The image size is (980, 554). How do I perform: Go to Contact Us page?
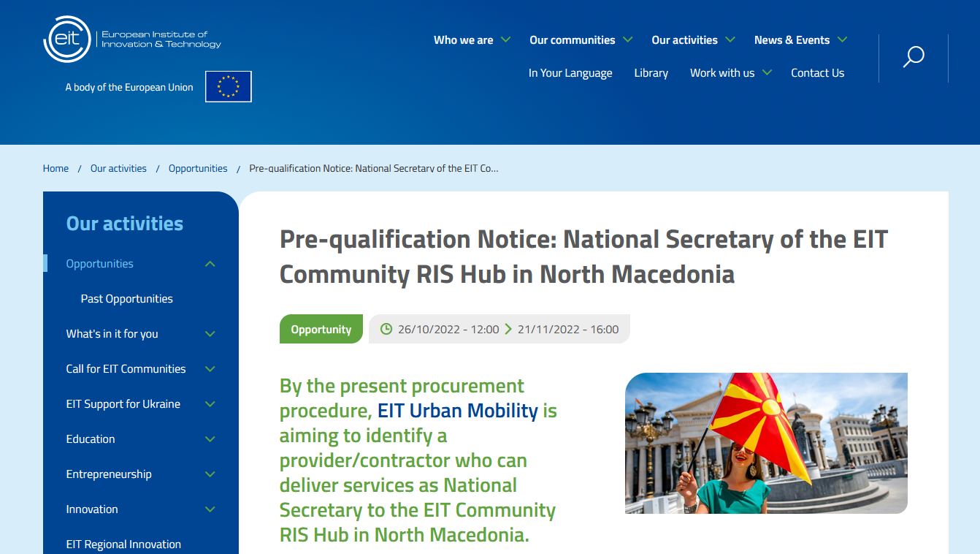click(x=817, y=72)
